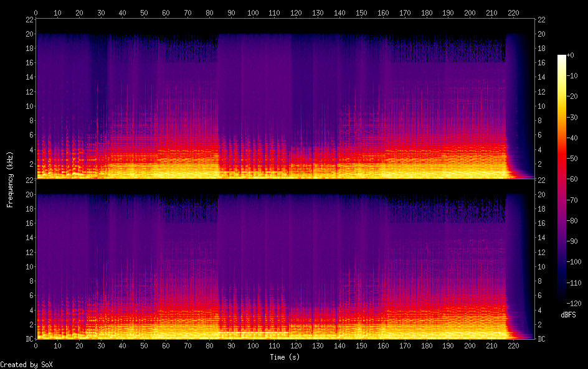Click the 160 tick on the top time axis
Image resolution: width=588 pixels, height=369 pixels.
coord(383,12)
